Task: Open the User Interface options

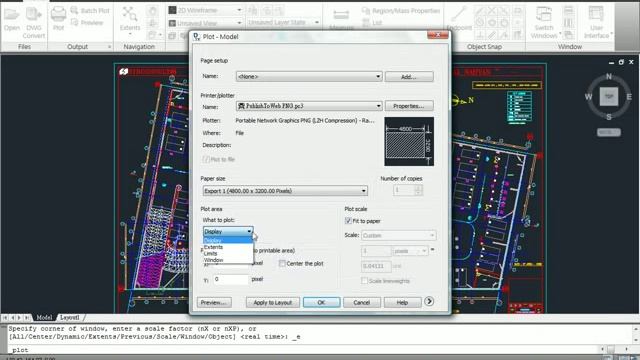Action: [596, 22]
